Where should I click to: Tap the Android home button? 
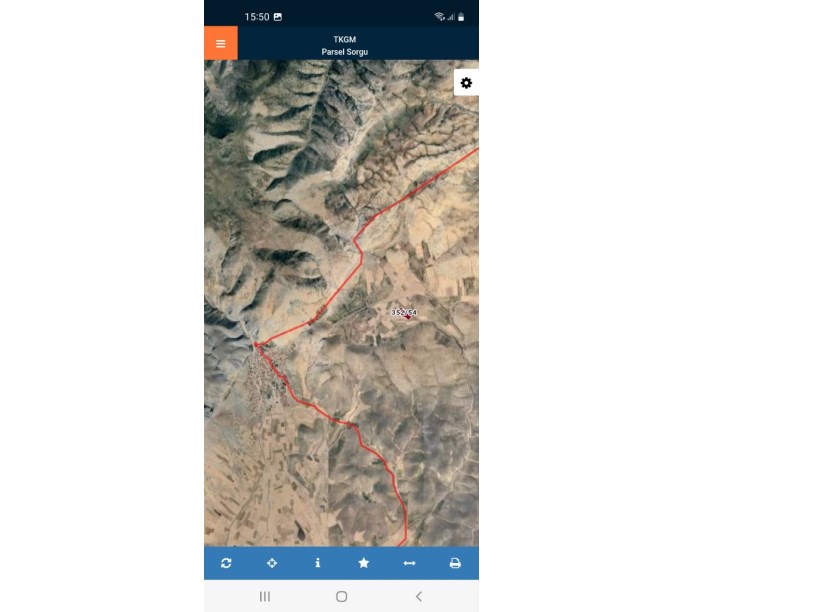[341, 596]
